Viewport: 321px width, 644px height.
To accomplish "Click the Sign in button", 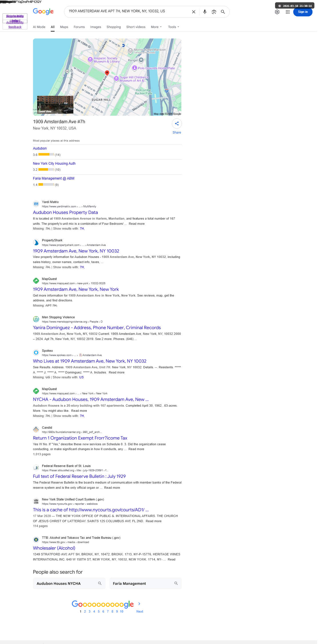I will 303,12.
